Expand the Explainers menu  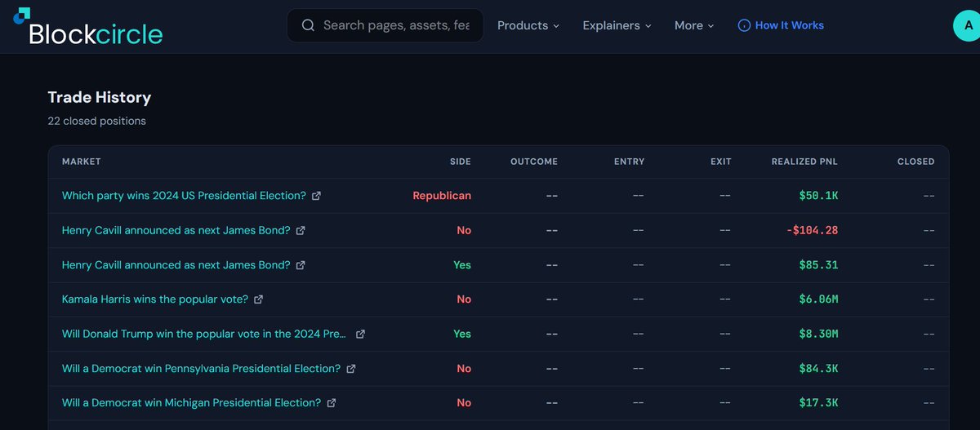[617, 25]
